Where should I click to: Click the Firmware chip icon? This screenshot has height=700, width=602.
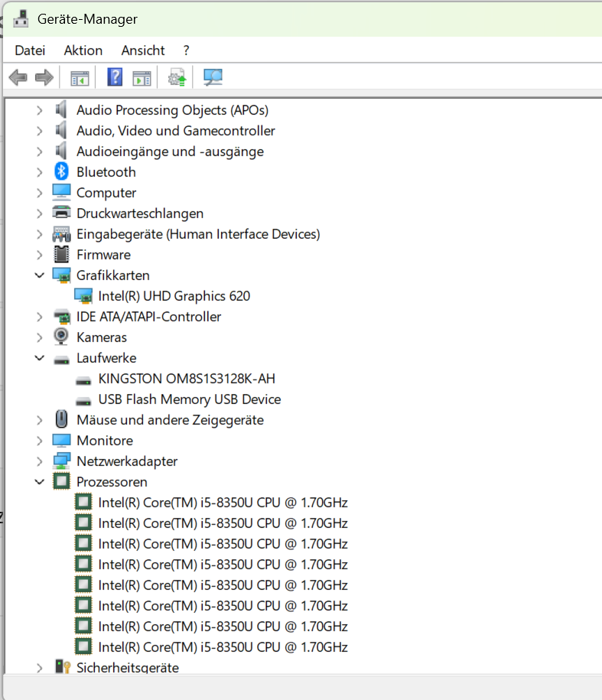pos(61,255)
